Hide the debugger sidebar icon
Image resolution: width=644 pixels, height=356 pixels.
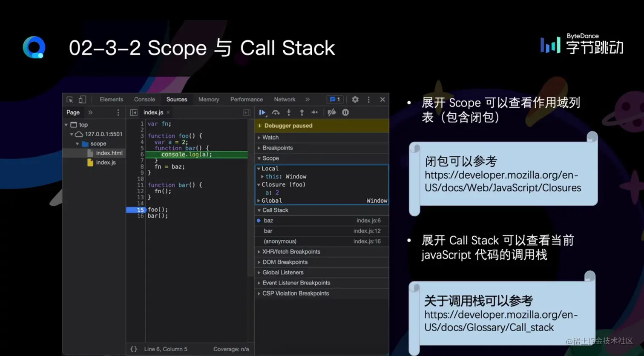point(247,112)
